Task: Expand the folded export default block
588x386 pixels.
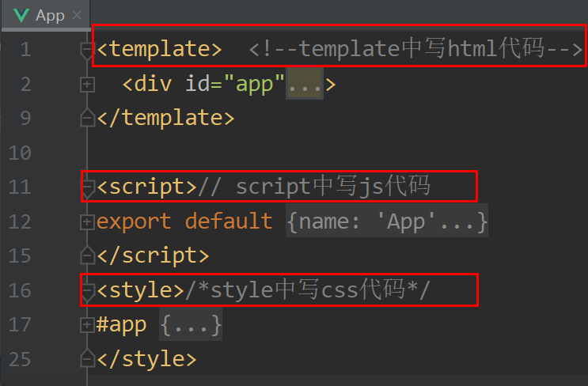Action: [87, 221]
